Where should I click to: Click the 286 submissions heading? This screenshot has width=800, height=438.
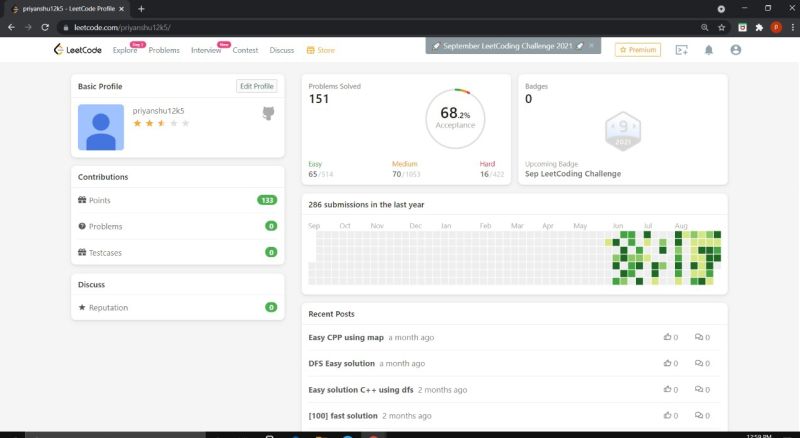point(366,205)
